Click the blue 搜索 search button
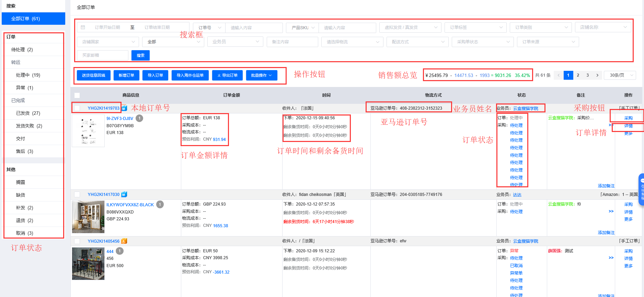Viewport: 644px width, 297px height. pyautogui.click(x=140, y=55)
